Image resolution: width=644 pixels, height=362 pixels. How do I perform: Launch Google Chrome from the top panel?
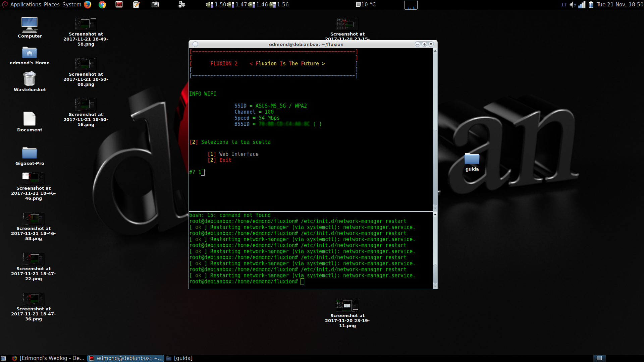coord(102,4)
